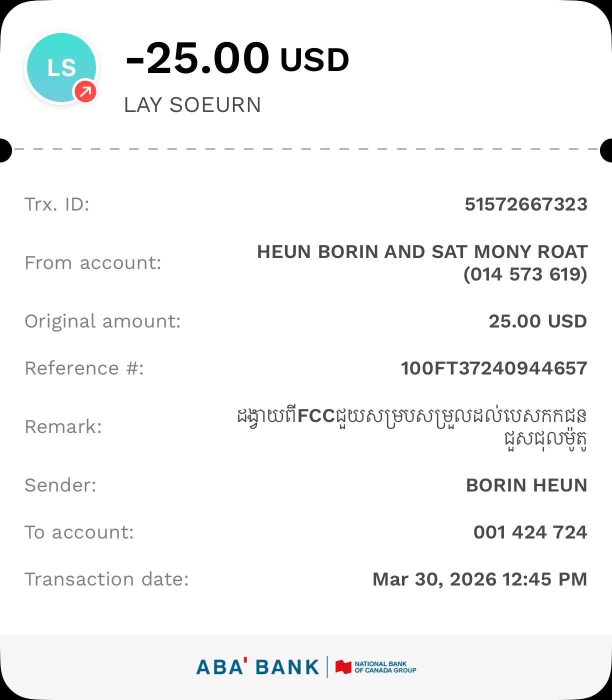Click account number (014 573 619)
The height and width of the screenshot is (700, 612).
[x=525, y=274]
